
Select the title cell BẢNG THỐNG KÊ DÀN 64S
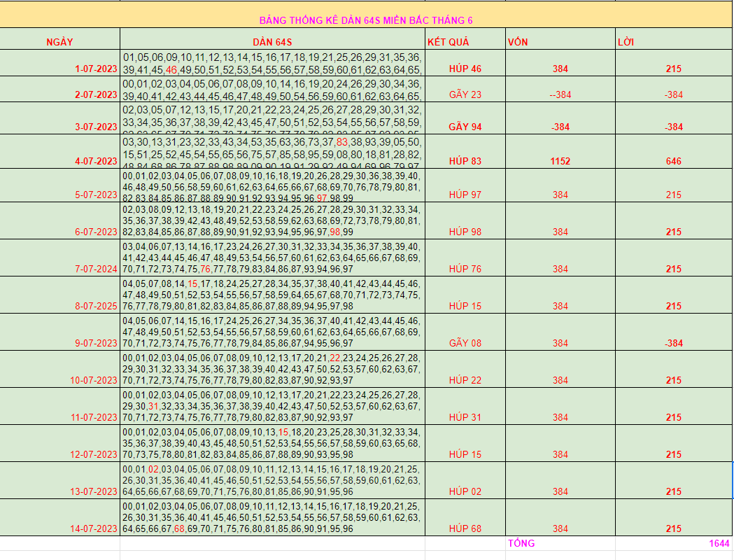[x=366, y=15]
